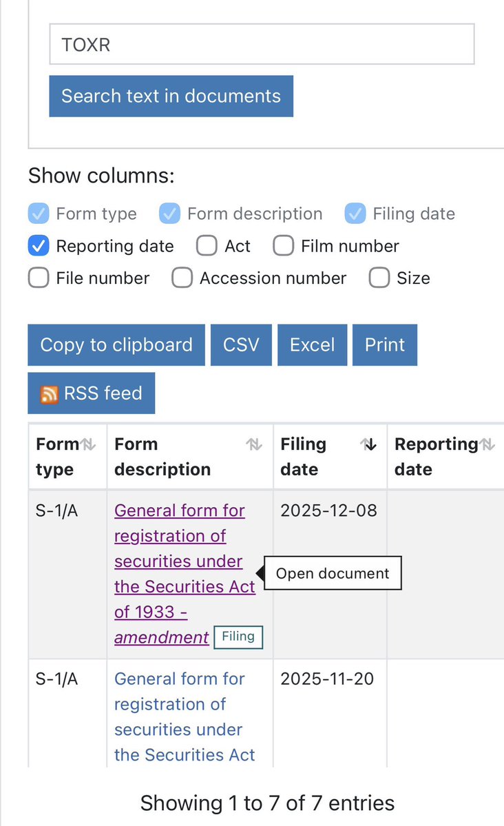Screen dimensions: 504x826
Task: Click 'Showing 1 to 7 of 7 entries' text
Action: pos(267,803)
